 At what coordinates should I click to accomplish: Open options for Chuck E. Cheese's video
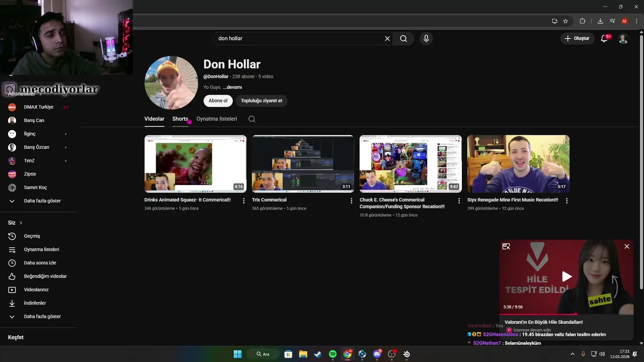click(x=459, y=201)
